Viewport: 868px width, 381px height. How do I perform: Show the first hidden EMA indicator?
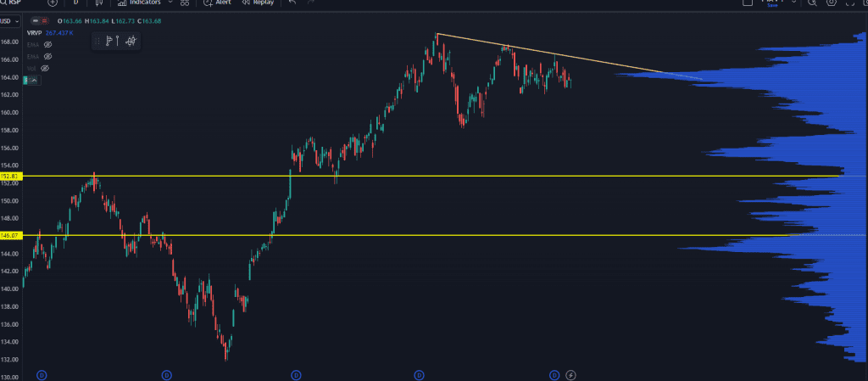coord(47,44)
